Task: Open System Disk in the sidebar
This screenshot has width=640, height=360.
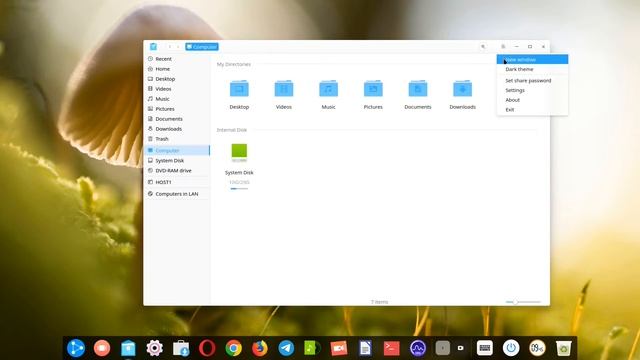Action: (x=177, y=161)
